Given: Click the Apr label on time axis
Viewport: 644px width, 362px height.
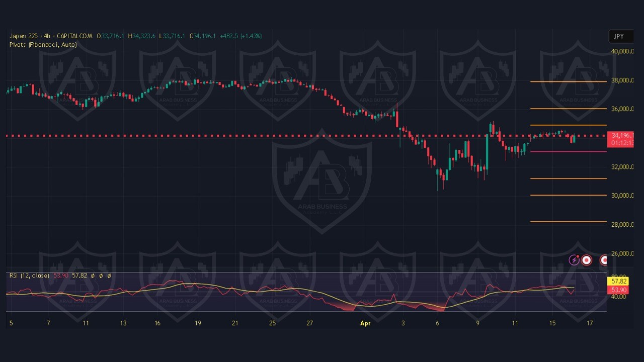Looking at the screenshot, I should click(x=365, y=323).
